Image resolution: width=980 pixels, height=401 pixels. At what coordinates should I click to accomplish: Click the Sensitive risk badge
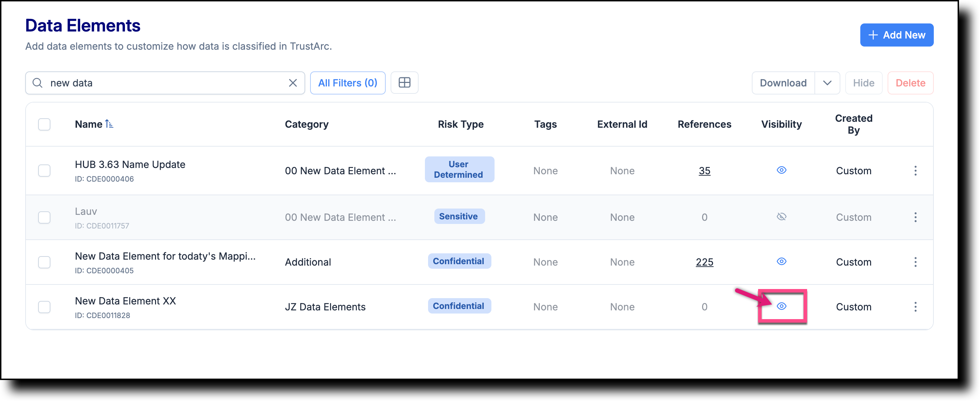(459, 216)
